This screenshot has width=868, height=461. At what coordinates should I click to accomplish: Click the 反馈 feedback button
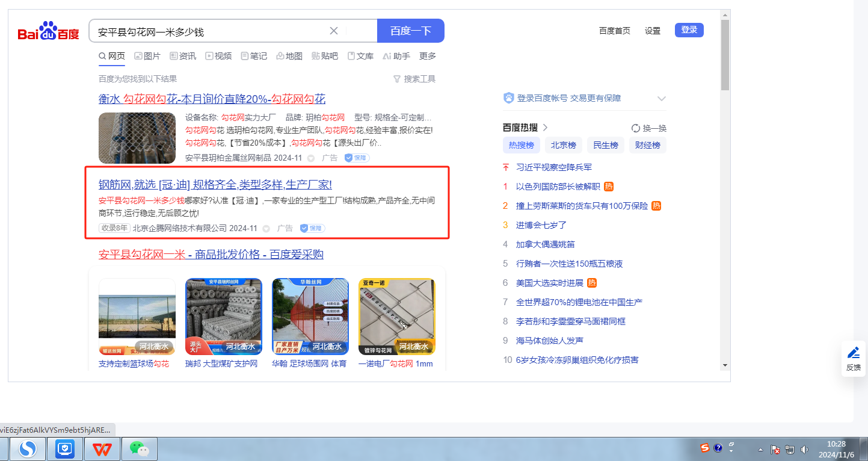tap(854, 359)
